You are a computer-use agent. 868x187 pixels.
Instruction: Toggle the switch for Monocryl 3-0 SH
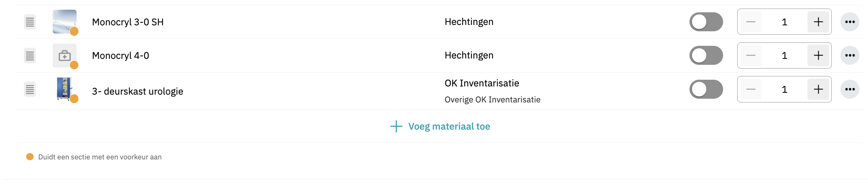(706, 22)
